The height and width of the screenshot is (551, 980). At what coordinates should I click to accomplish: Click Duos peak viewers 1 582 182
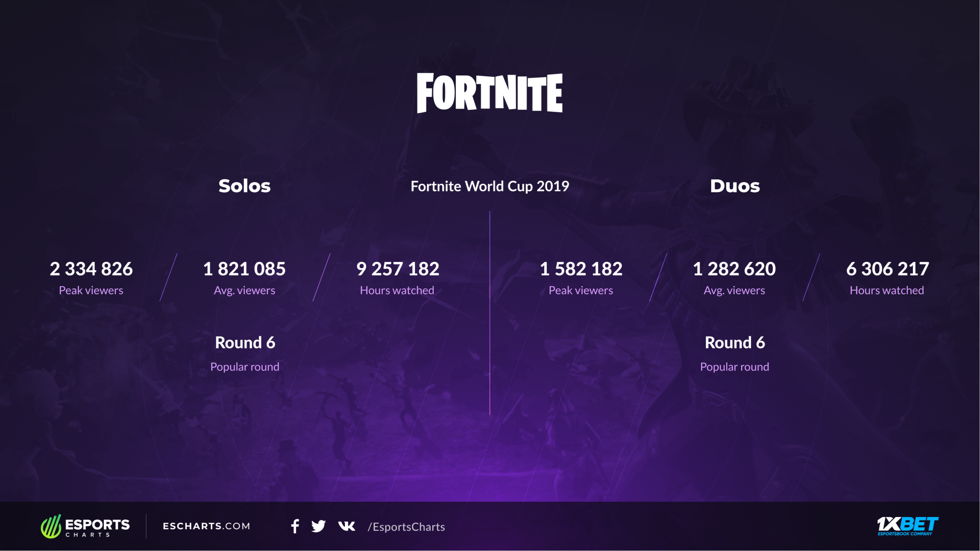click(581, 269)
